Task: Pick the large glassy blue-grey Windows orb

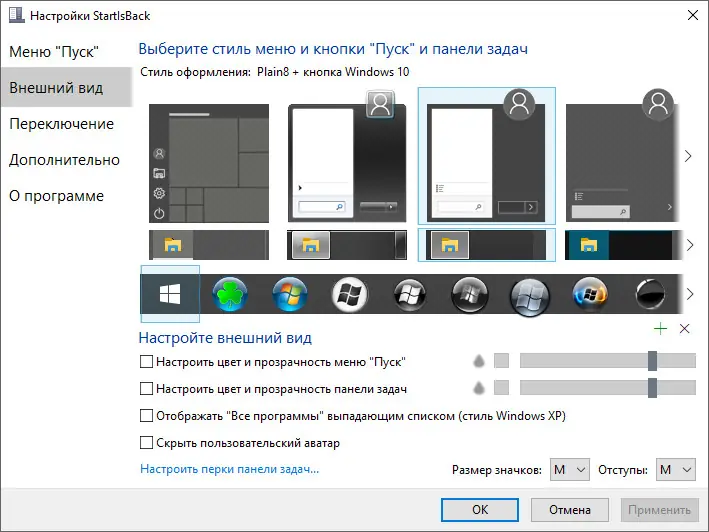Action: click(529, 297)
